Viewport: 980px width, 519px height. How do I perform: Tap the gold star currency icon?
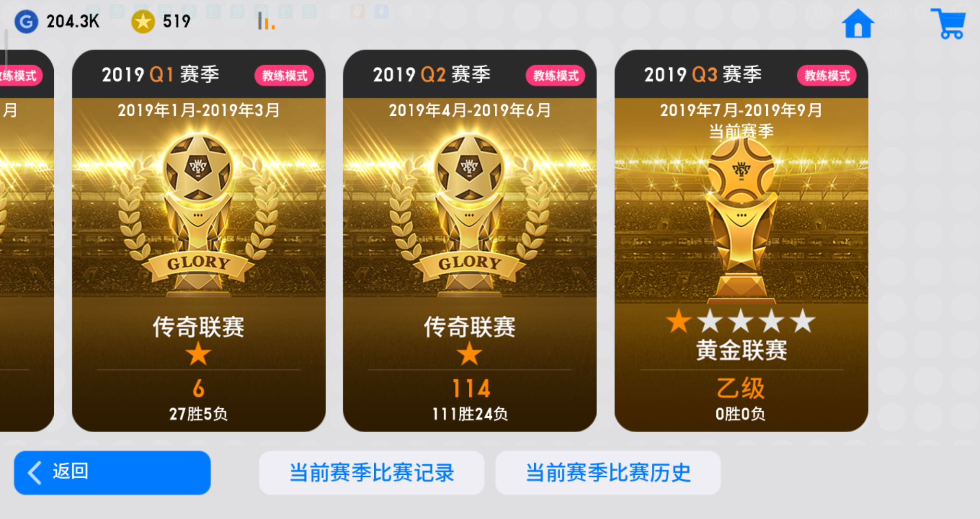click(x=143, y=22)
